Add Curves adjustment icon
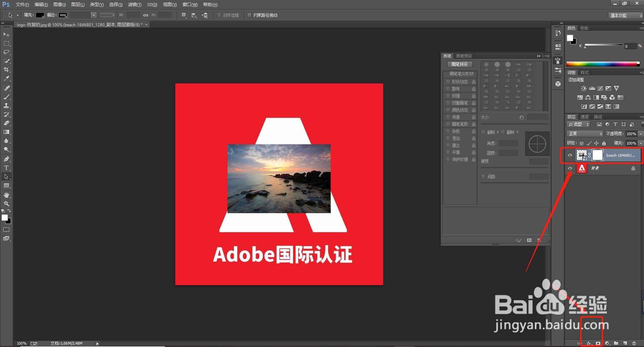644x347 pixels. coord(600,88)
